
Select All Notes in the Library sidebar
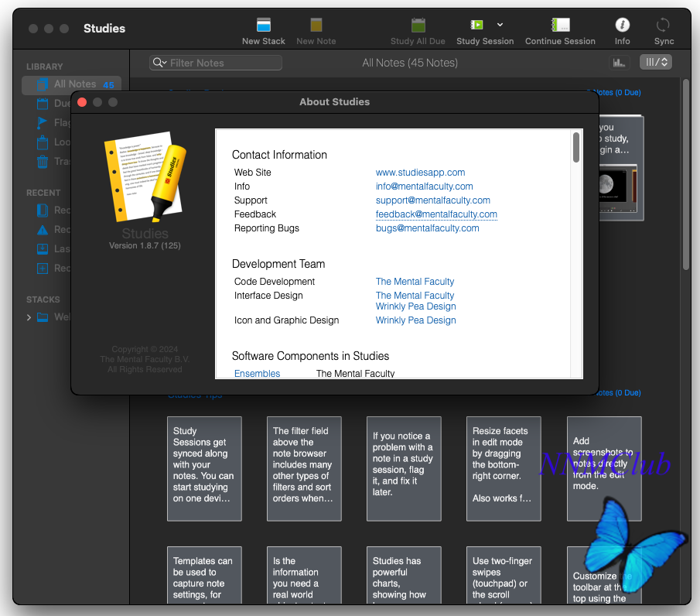click(x=71, y=84)
